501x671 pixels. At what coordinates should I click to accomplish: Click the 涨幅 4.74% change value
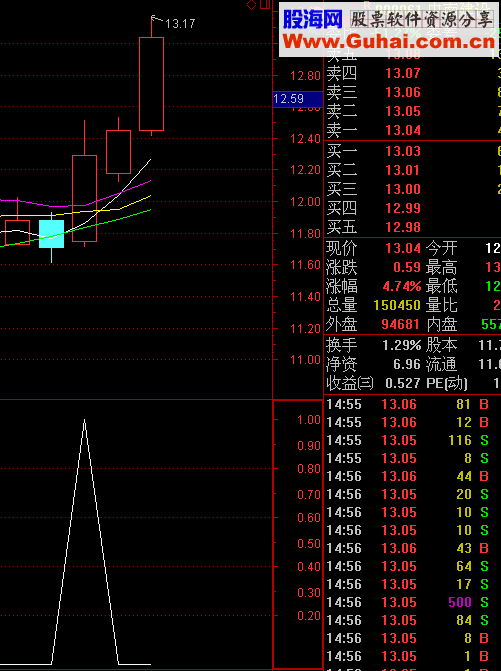tap(402, 286)
